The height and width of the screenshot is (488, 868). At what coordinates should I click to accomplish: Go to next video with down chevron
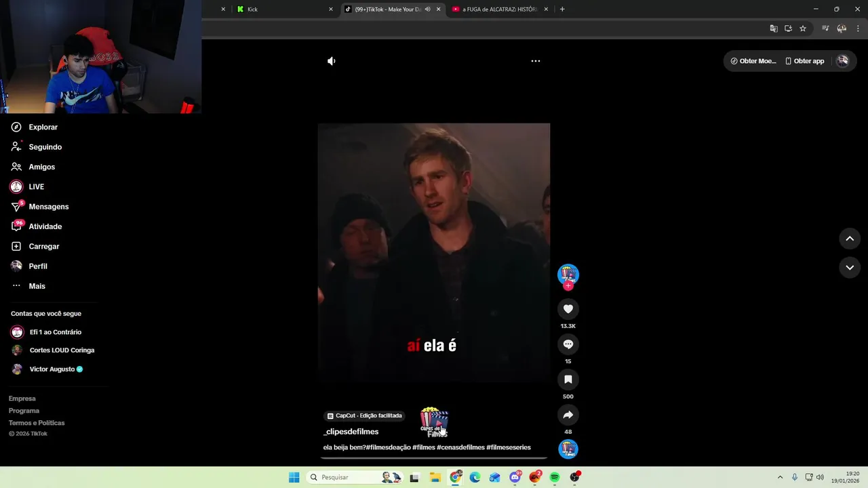(850, 268)
